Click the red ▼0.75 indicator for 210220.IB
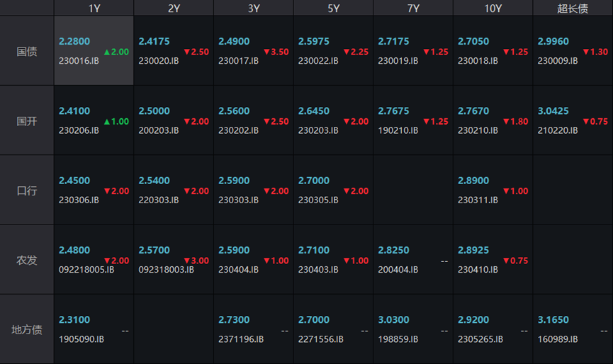 595,121
